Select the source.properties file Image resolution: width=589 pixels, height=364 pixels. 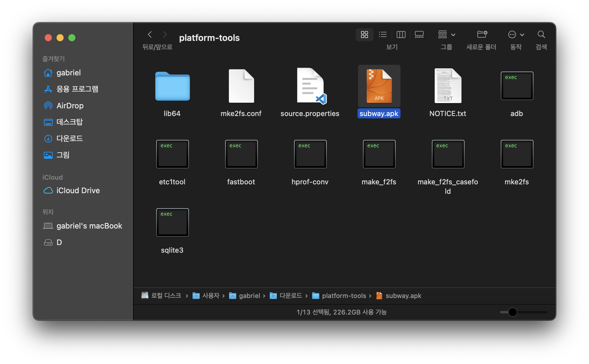click(x=310, y=86)
